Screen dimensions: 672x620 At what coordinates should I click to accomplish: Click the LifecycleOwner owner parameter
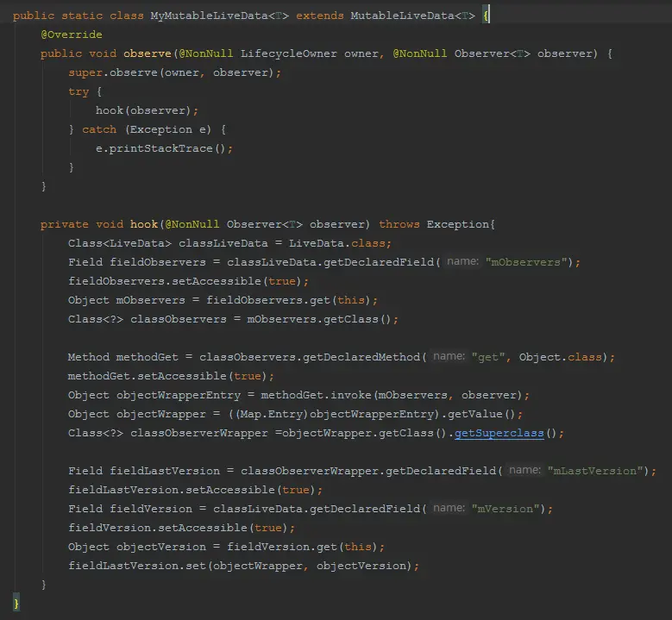pyautogui.click(x=310, y=53)
